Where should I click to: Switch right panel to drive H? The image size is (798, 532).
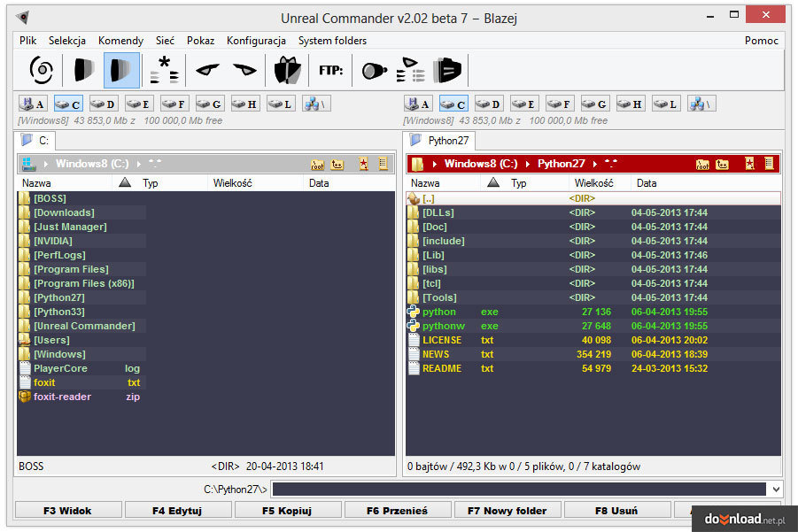(x=630, y=104)
